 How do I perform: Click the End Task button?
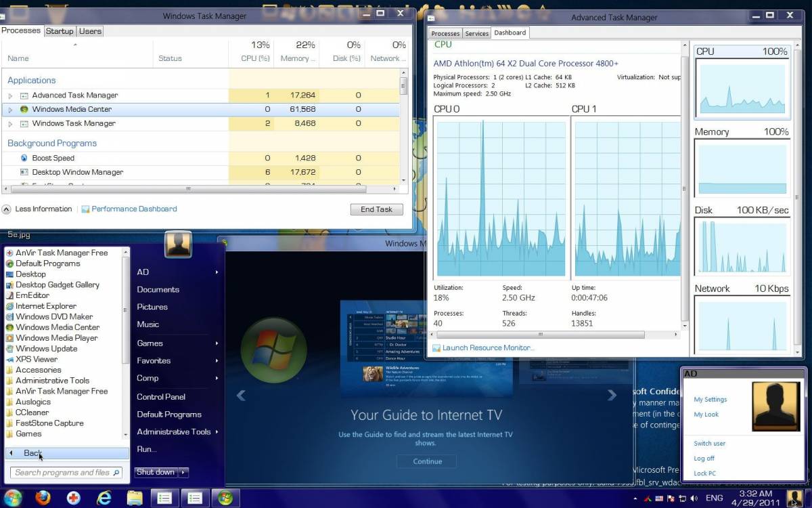376,209
